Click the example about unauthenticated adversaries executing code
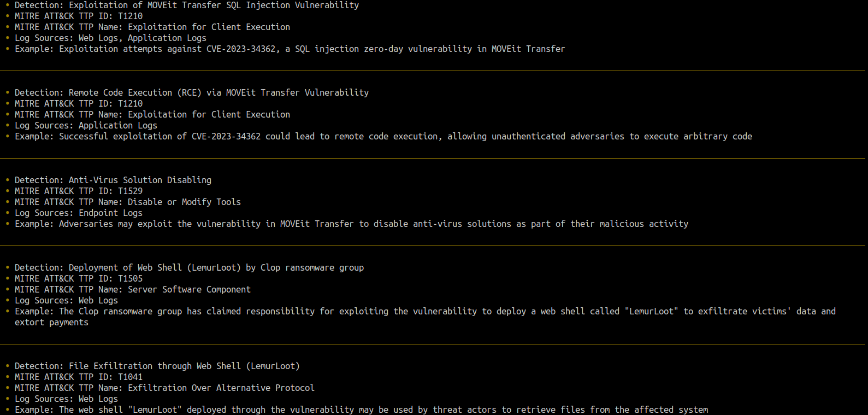This screenshot has height=415, width=868. 383,137
